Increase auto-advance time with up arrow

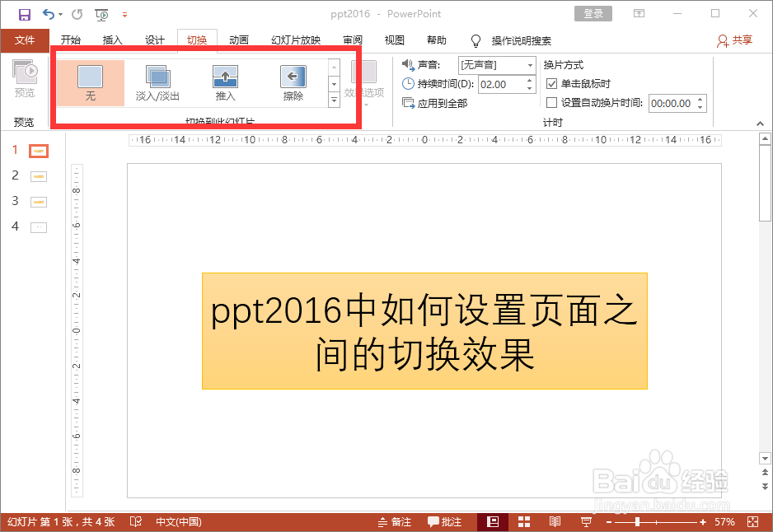pos(700,99)
